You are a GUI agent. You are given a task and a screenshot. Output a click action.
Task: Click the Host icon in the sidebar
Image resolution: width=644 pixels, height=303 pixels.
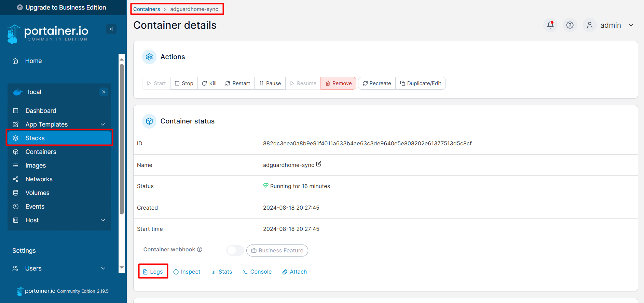16,220
